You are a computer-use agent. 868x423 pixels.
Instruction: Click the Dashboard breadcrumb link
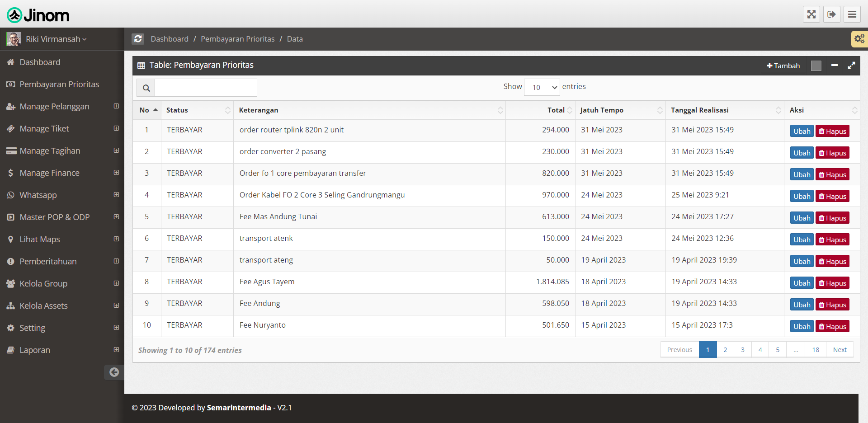(x=170, y=39)
